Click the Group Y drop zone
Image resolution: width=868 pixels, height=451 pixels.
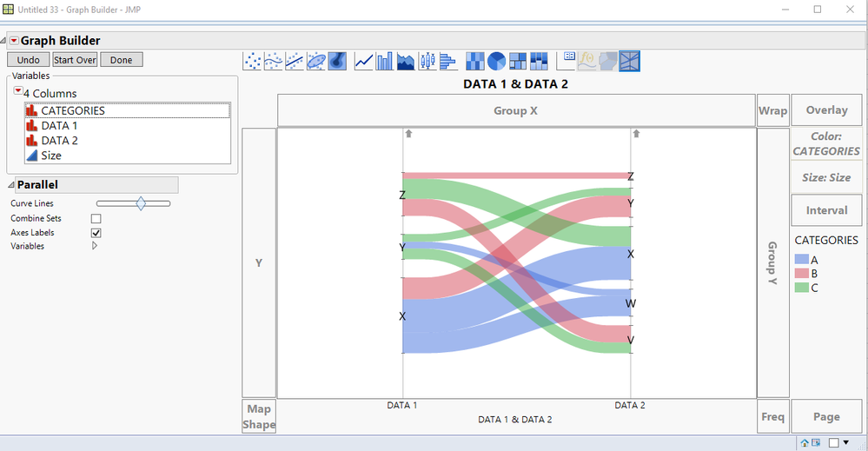click(772, 262)
